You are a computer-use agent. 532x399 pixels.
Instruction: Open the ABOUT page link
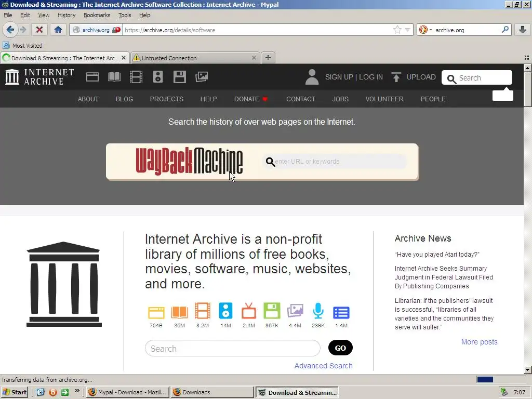[88, 99]
